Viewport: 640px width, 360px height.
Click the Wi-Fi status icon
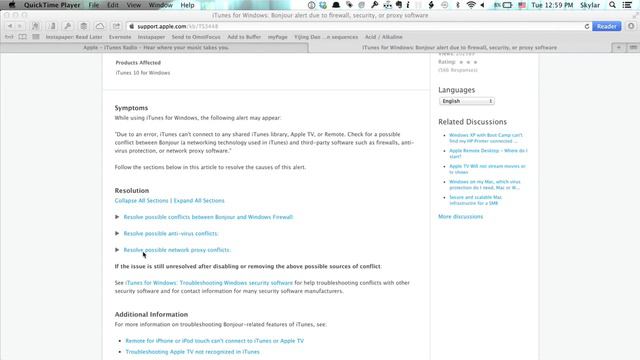click(x=471, y=5)
